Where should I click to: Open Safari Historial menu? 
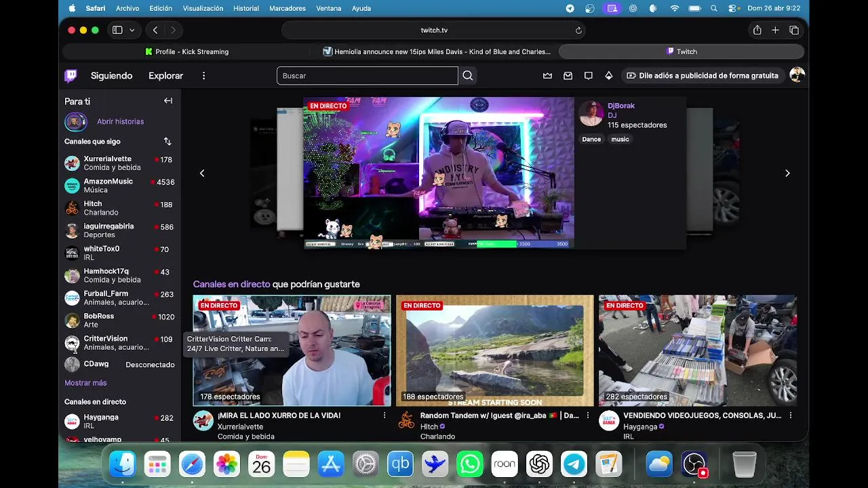click(x=245, y=8)
